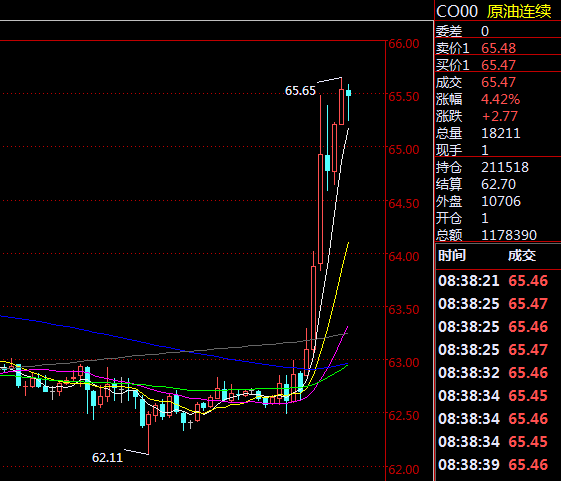Image resolution: width=561 pixels, height=481 pixels.
Task: Click the 总额 value 1178390
Action: (x=509, y=235)
